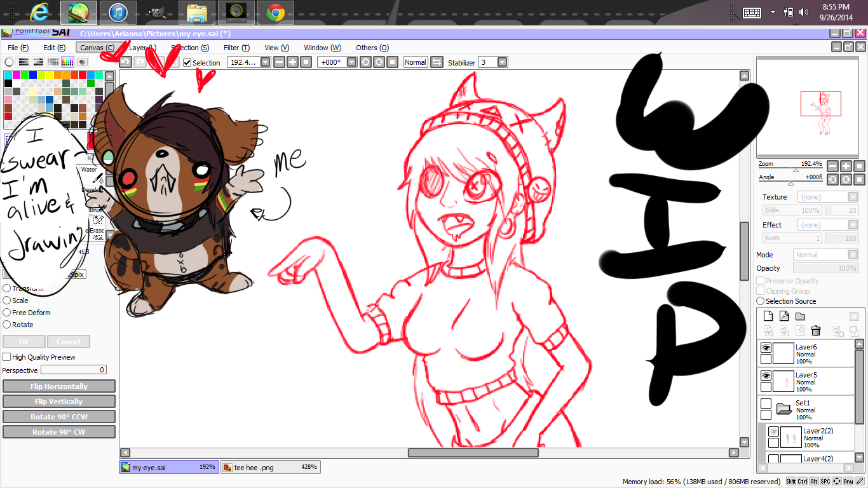The image size is (868, 488).
Task: Click the Perspective value field
Action: click(74, 370)
